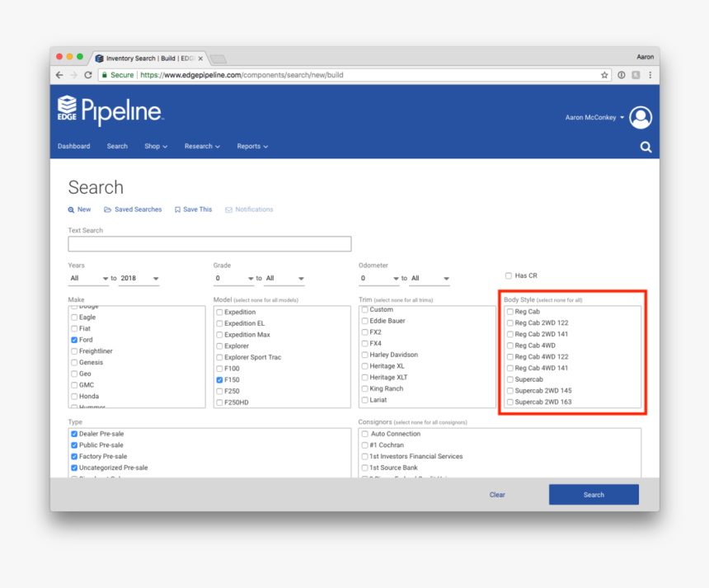This screenshot has height=588, width=709.
Task: Click the gray extension icon beside the menu
Action: [x=636, y=75]
